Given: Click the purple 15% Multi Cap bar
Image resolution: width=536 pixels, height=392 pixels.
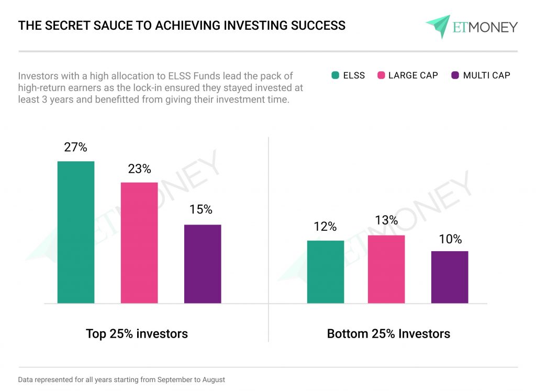Looking at the screenshot, I should (203, 264).
